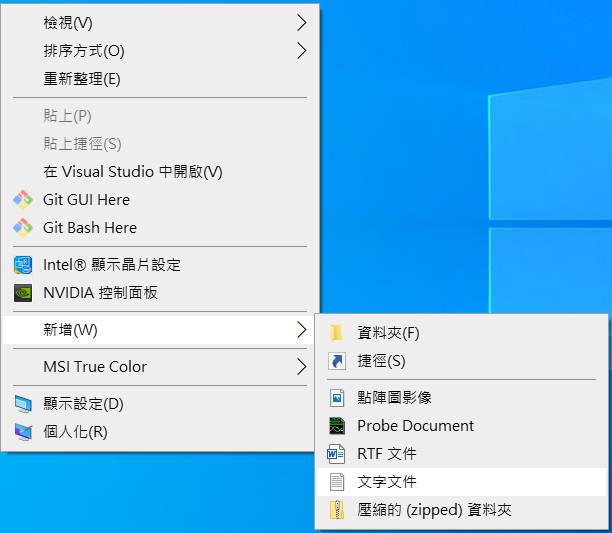Create new 點陣圖影像
Screen dimensions: 612x533
(x=461, y=398)
